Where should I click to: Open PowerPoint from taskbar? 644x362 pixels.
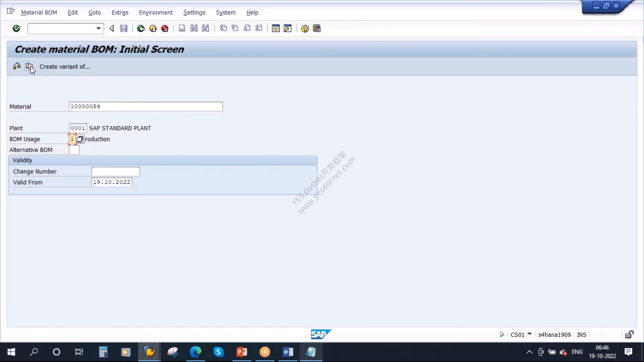pyautogui.click(x=241, y=352)
